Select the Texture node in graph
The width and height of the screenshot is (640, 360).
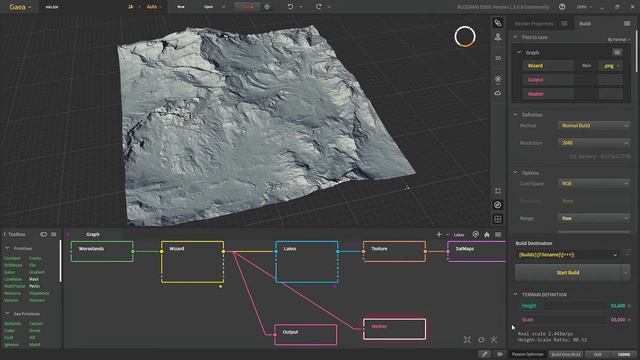pyautogui.click(x=394, y=251)
